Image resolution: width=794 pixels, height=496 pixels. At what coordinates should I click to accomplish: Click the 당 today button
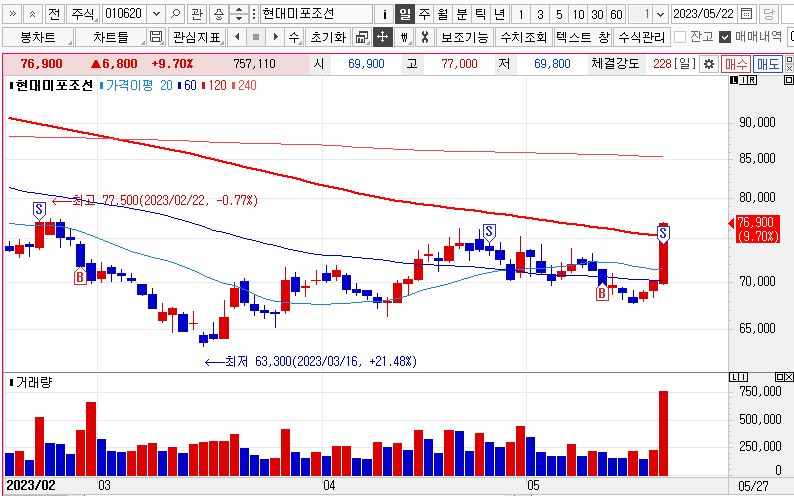pyautogui.click(x=769, y=14)
